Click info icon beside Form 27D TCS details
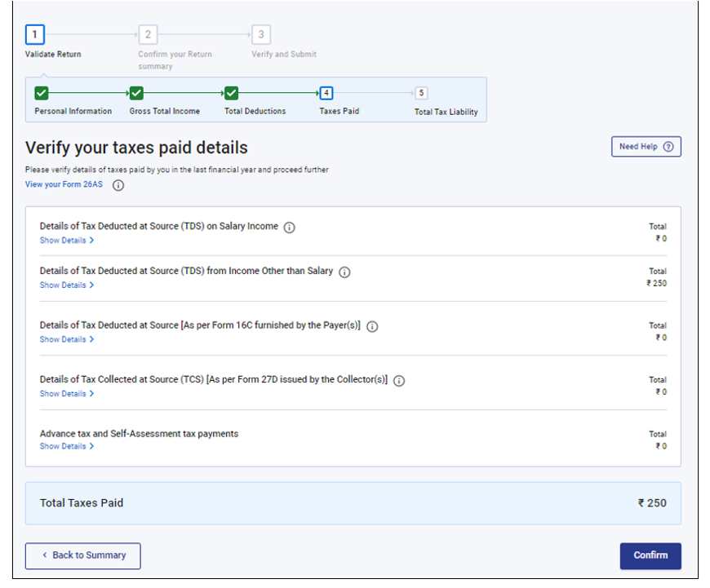The width and height of the screenshot is (710, 588). 399,381
